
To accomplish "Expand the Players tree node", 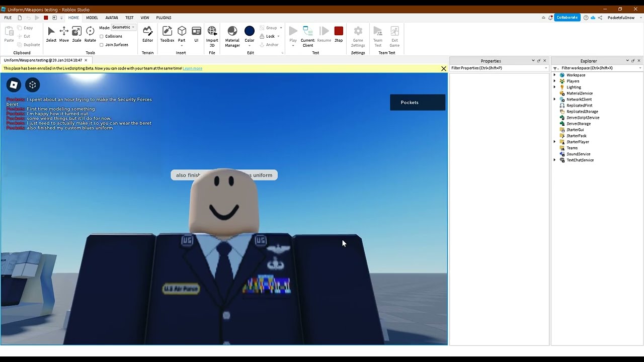I will pos(555,81).
